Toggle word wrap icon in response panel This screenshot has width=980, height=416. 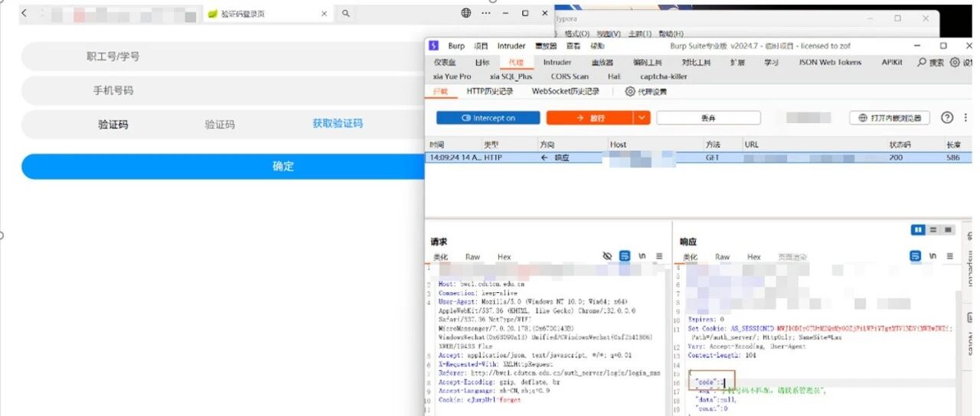[916, 256]
